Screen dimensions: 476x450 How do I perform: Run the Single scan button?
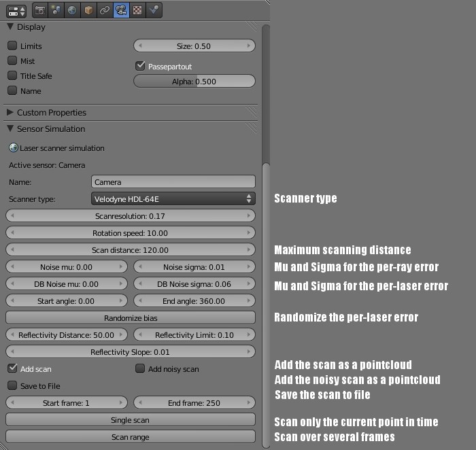point(131,419)
